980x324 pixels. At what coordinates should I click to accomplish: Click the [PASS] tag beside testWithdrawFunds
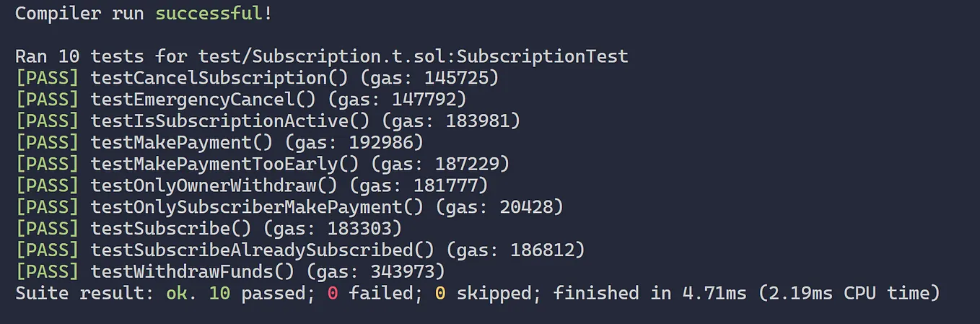(47, 273)
